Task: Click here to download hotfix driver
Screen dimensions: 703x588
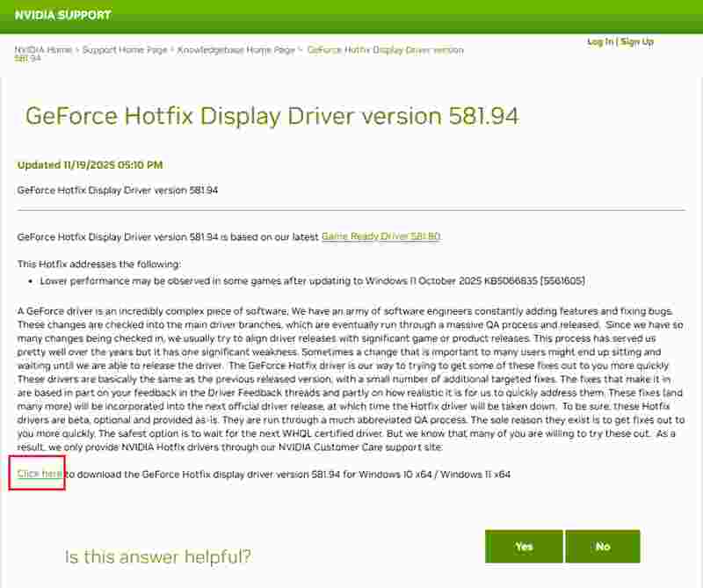Action: click(40, 474)
